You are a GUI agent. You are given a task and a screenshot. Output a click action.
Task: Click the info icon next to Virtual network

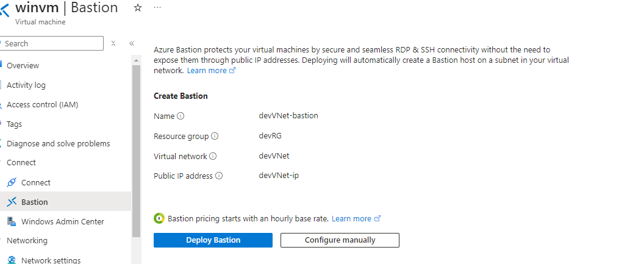coord(213,156)
